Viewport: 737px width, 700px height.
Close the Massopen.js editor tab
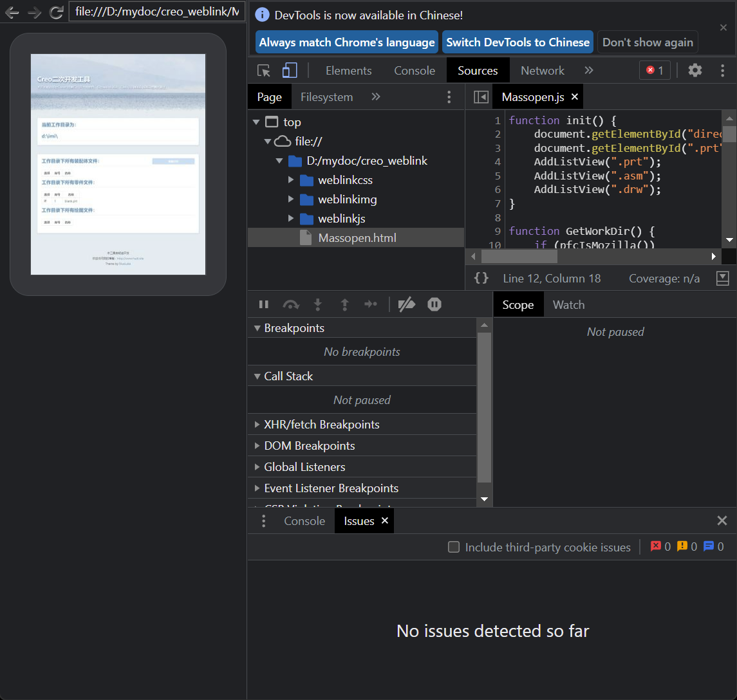[x=574, y=97]
